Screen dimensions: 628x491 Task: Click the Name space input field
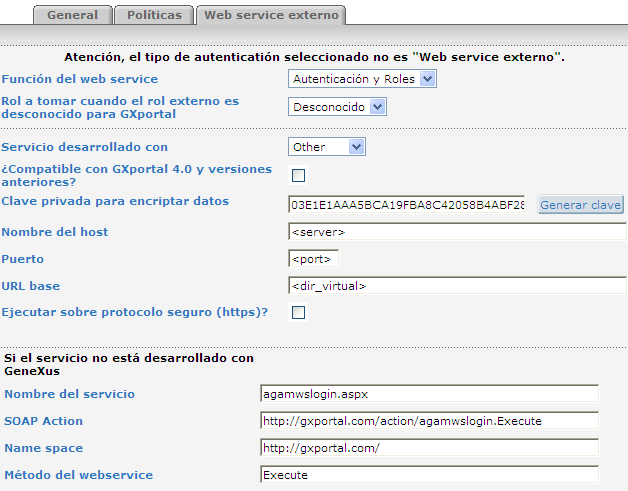[428, 448]
